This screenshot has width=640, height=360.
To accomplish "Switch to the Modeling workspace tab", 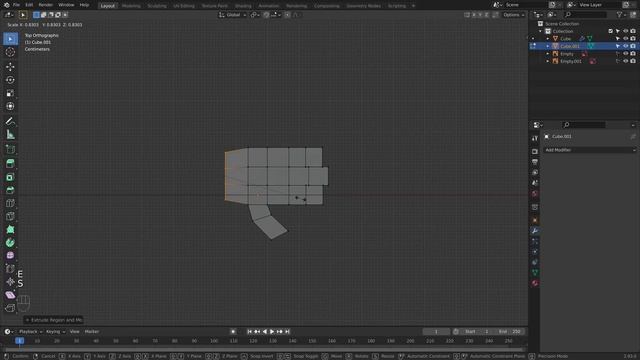I will (x=131, y=6).
